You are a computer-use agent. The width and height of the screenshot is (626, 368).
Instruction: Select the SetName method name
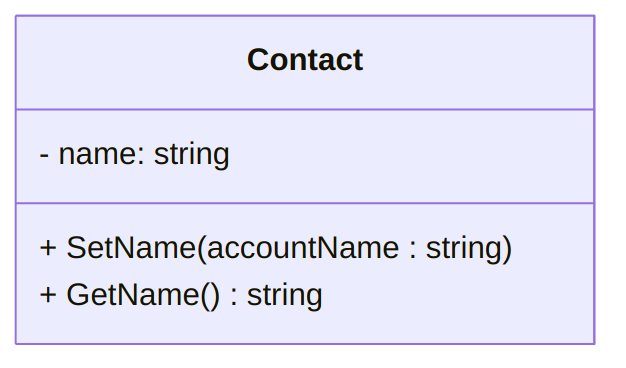[x=131, y=248]
